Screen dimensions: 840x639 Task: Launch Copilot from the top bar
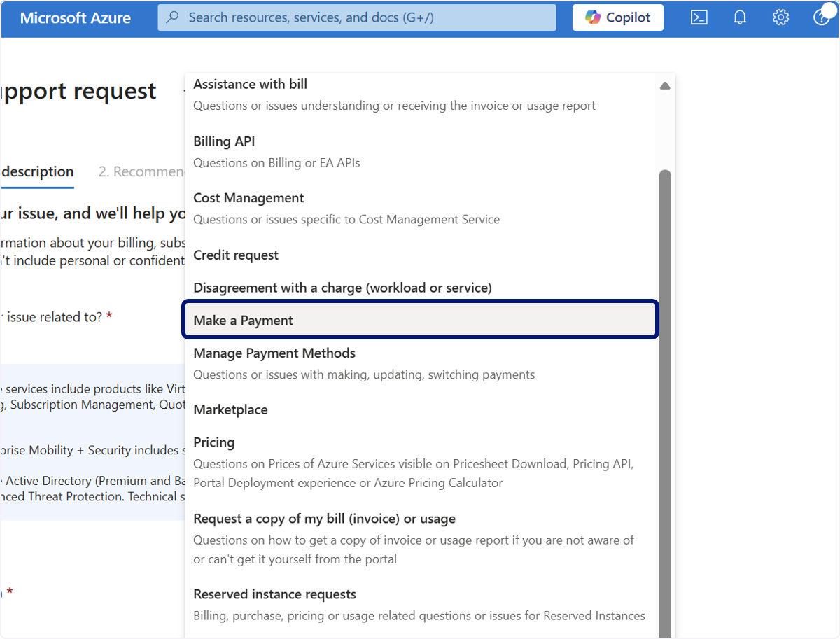[618, 17]
